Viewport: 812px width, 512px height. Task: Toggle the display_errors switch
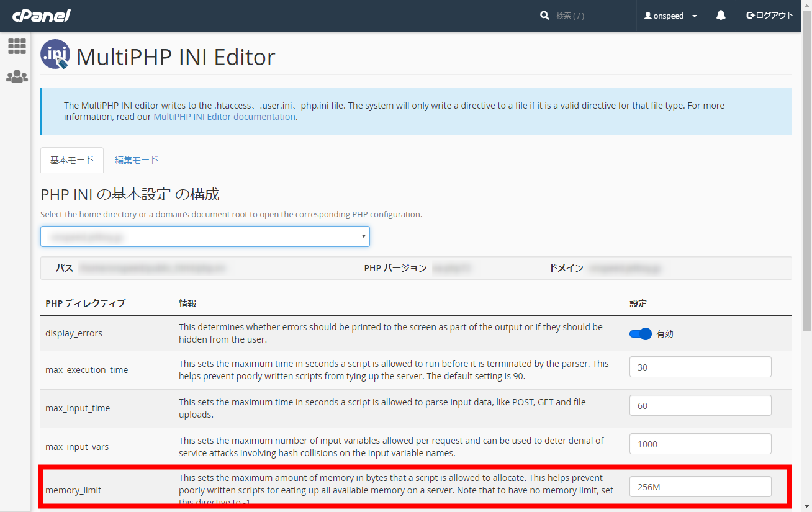[641, 334]
